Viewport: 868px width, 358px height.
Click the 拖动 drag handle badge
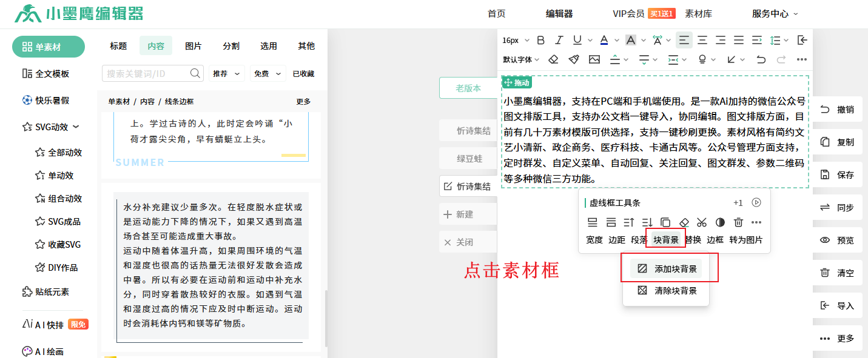(517, 82)
